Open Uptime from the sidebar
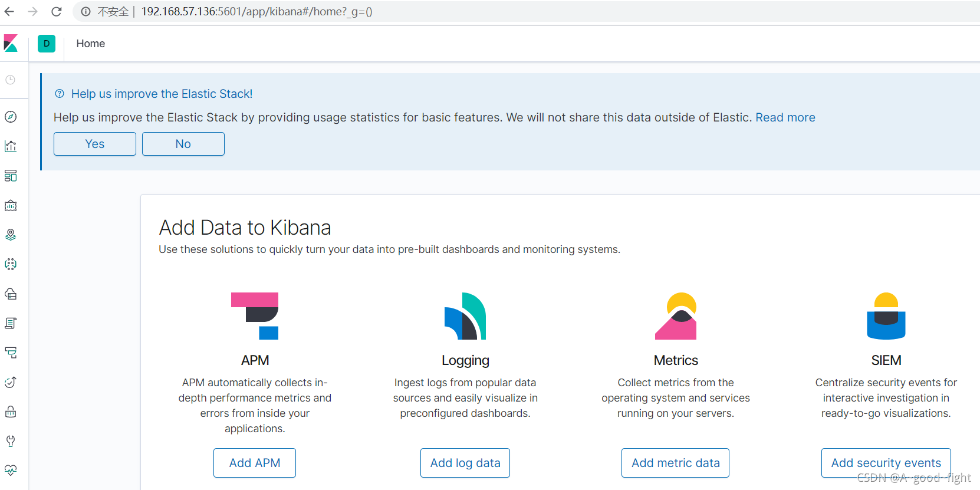The height and width of the screenshot is (490, 980). 11,382
